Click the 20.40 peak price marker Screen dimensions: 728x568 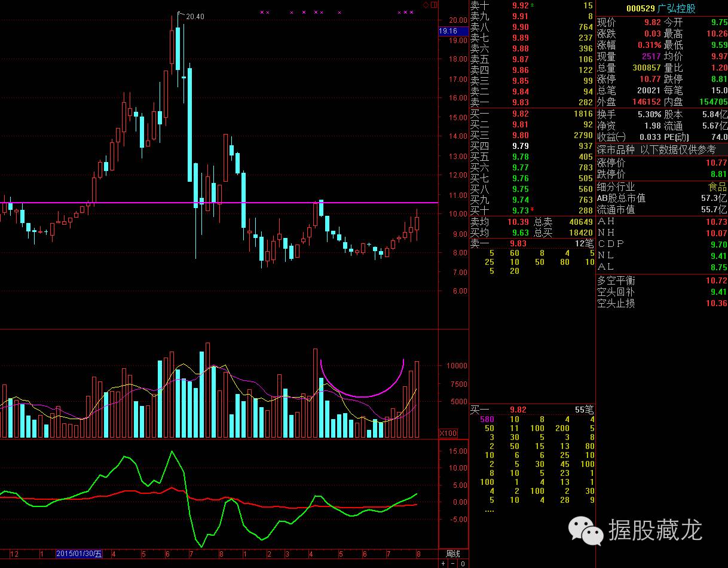[x=194, y=16]
